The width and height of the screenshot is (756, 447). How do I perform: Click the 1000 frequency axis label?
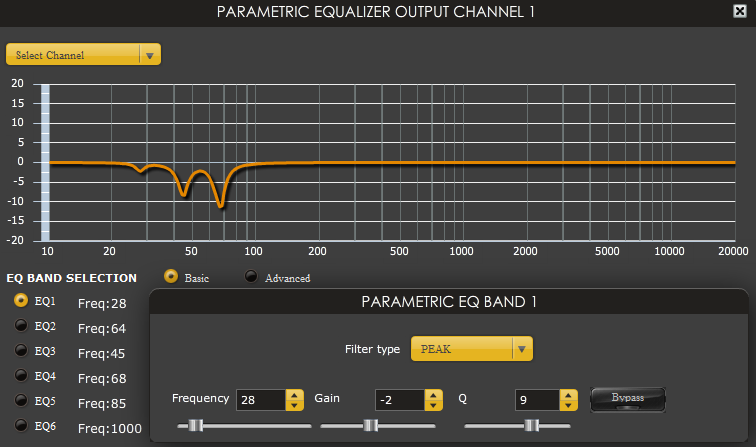[x=461, y=251]
